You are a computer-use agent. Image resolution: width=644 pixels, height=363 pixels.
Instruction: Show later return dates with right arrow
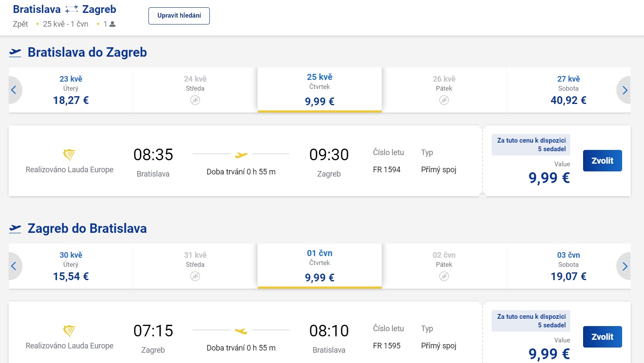point(625,266)
